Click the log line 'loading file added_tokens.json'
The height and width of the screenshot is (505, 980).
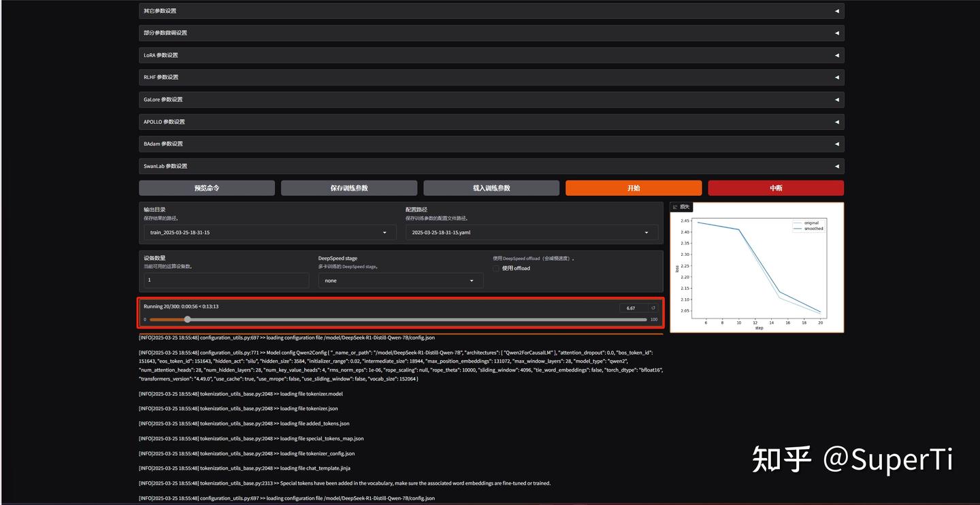click(244, 423)
